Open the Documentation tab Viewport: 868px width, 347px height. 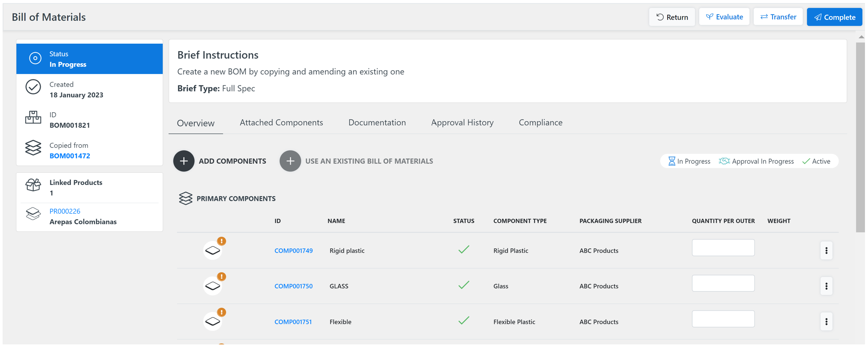pos(377,123)
